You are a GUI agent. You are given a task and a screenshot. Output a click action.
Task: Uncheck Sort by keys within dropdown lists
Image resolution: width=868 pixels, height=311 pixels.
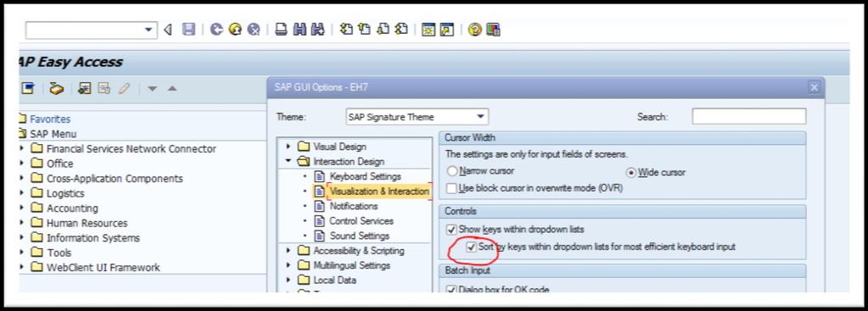(x=471, y=247)
